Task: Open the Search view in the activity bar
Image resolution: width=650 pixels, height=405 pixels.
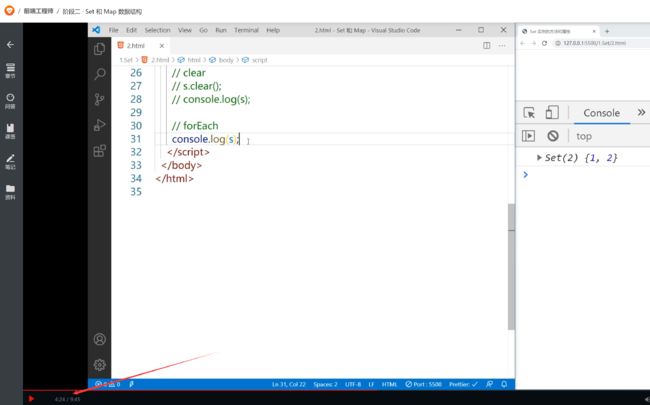Action: (99, 74)
